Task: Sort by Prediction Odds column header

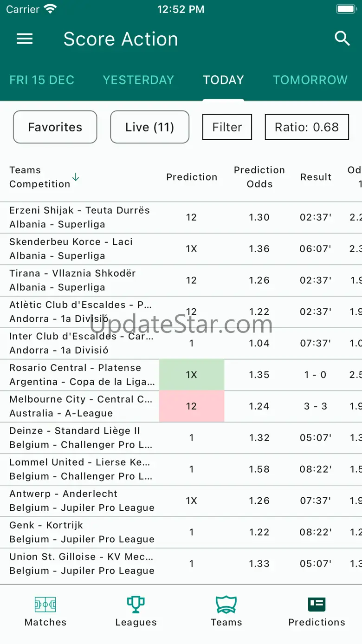Action: pos(259,177)
